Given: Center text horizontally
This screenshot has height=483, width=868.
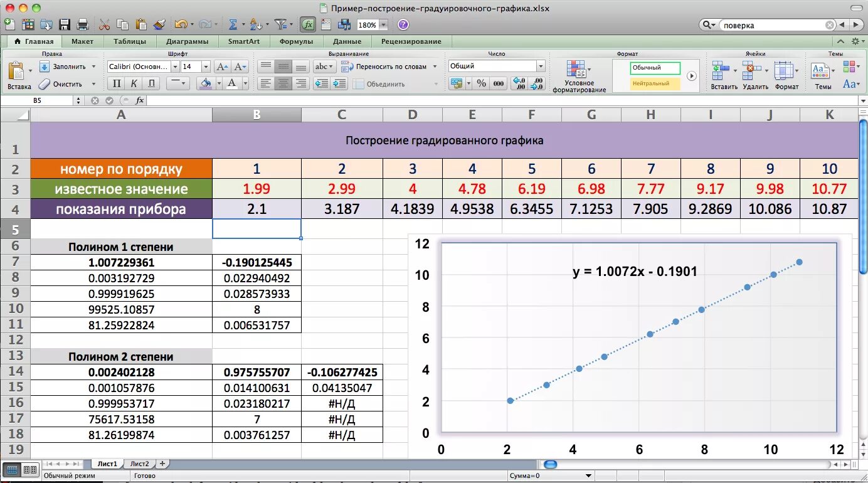Looking at the screenshot, I should 283,83.
